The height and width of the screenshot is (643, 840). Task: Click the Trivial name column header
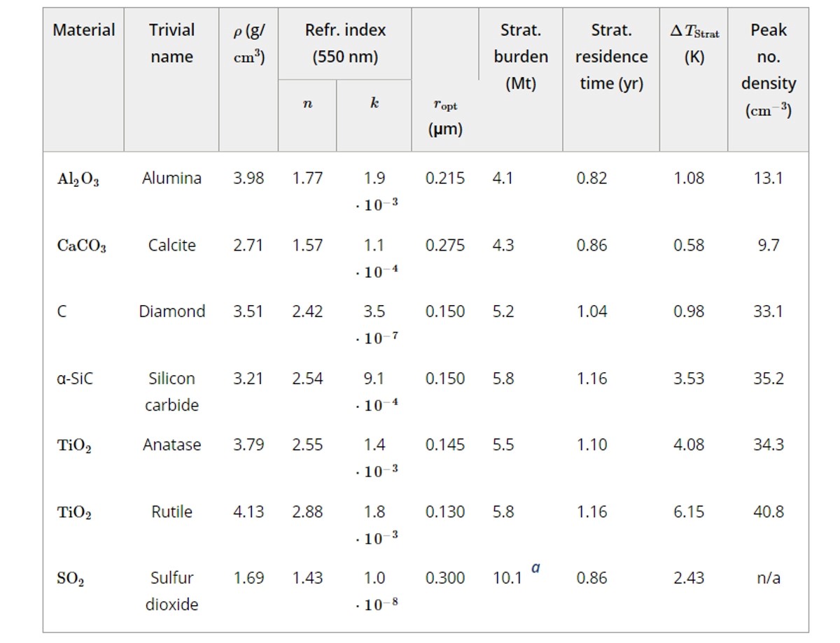coord(171,43)
